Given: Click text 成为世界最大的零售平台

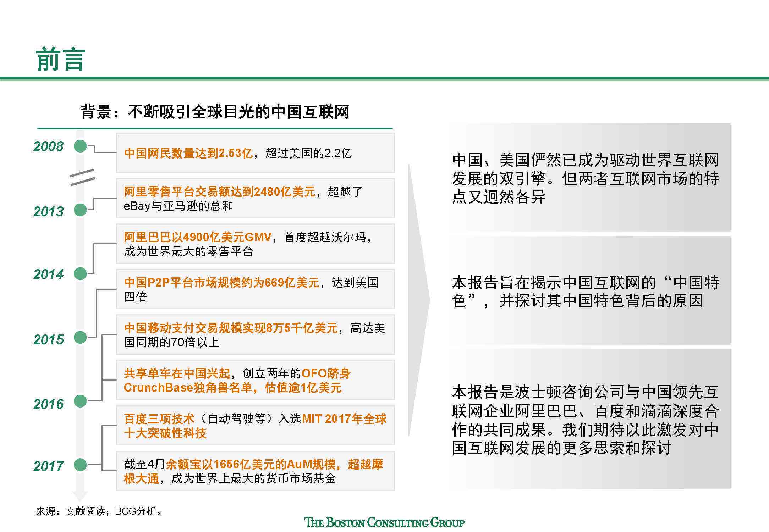Looking at the screenshot, I should 188,251.
